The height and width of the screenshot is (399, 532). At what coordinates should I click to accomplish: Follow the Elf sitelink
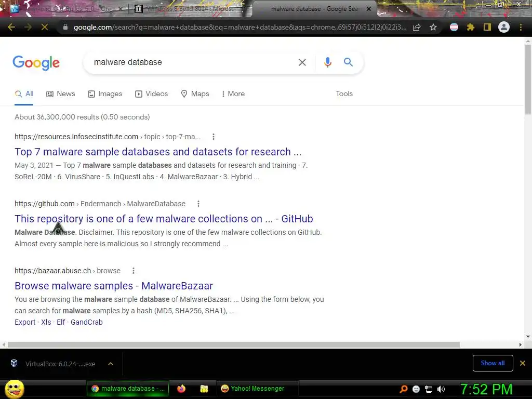[x=61, y=322]
